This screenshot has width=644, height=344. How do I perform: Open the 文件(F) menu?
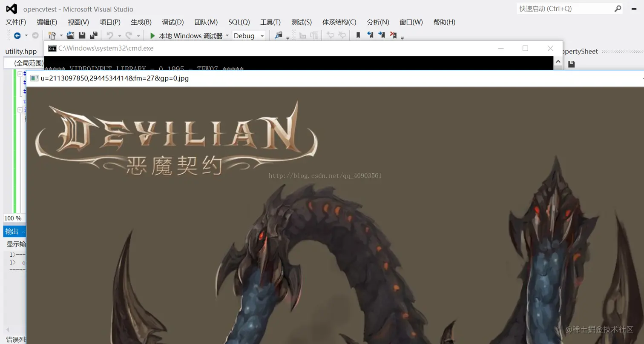point(16,22)
